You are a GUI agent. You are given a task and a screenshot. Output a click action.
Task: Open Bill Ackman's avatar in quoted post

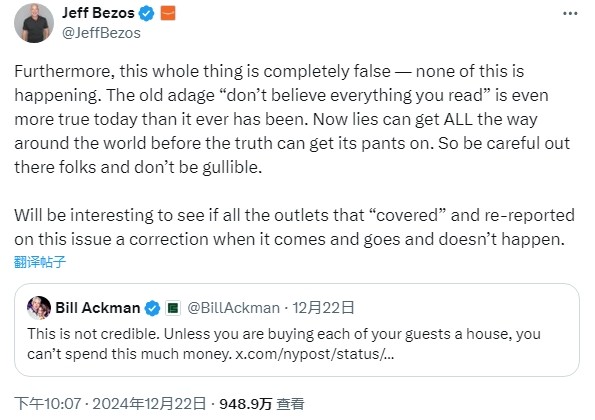point(39,308)
